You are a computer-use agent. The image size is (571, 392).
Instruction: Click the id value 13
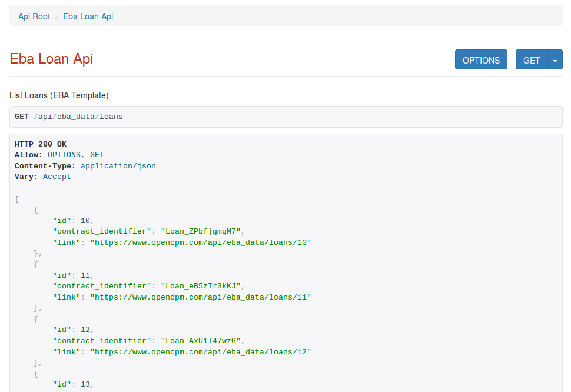pos(85,384)
